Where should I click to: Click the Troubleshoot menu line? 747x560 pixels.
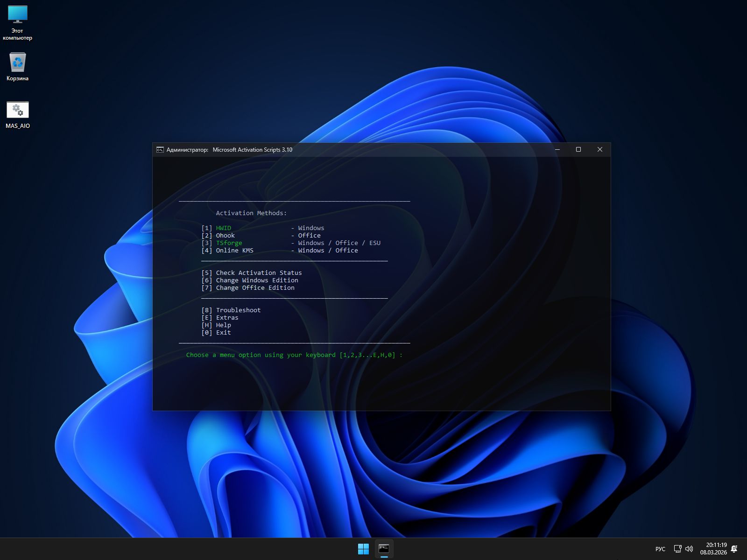(x=238, y=310)
